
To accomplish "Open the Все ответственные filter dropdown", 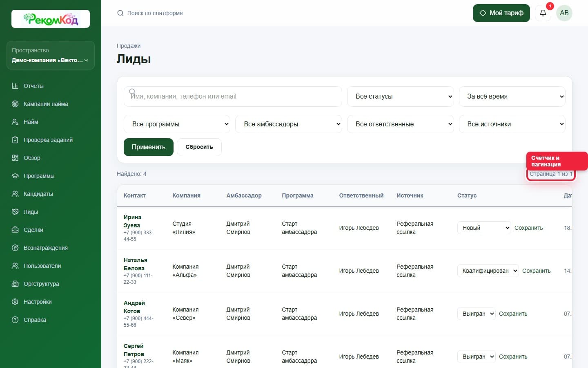I will coord(400,124).
